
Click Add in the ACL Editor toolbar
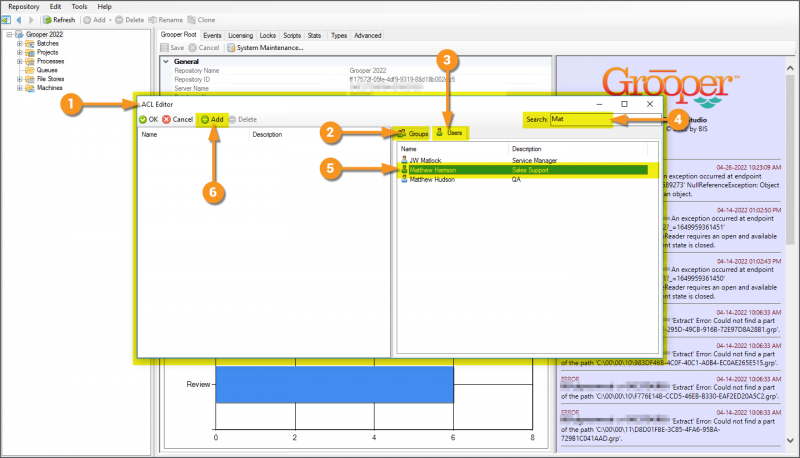[x=212, y=119]
